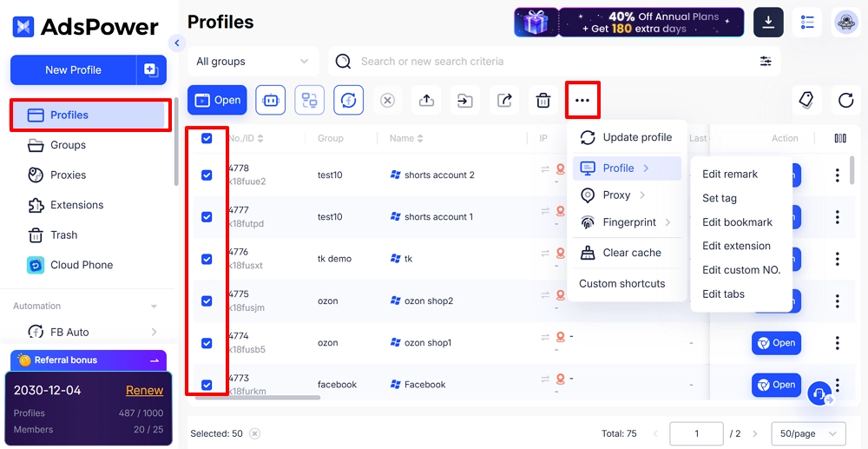Toggle the select-all header checkbox

207,138
